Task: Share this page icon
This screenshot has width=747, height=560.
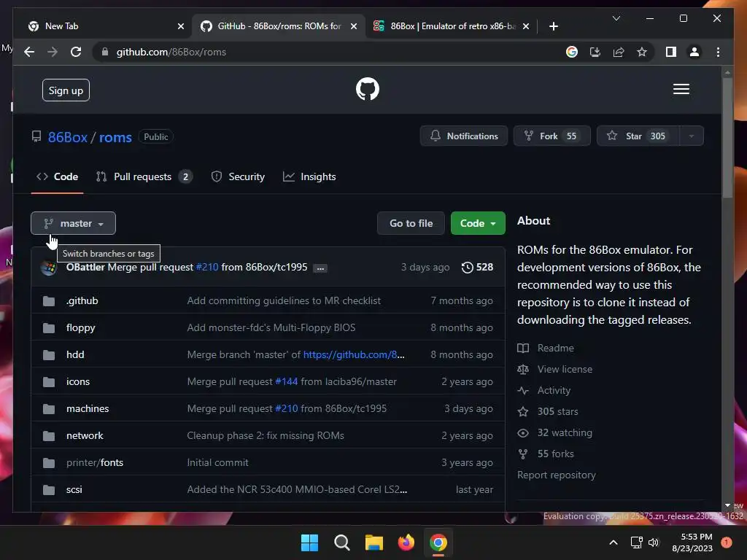Action: coord(619,52)
